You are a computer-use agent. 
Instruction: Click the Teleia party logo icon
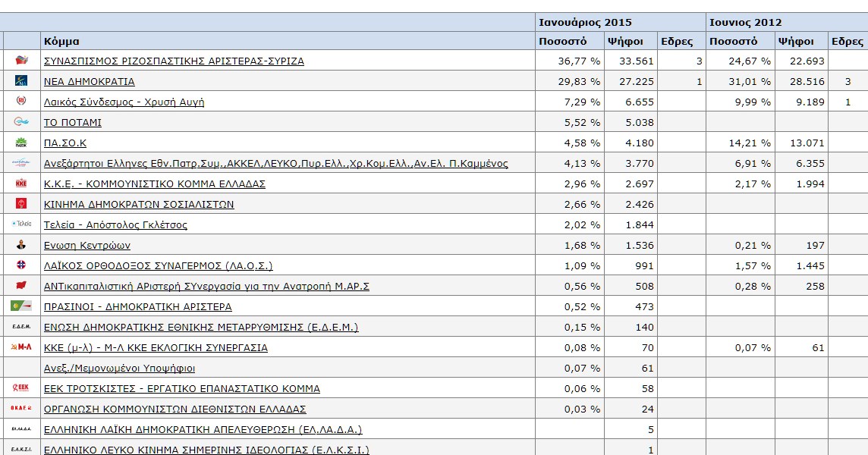[21, 224]
